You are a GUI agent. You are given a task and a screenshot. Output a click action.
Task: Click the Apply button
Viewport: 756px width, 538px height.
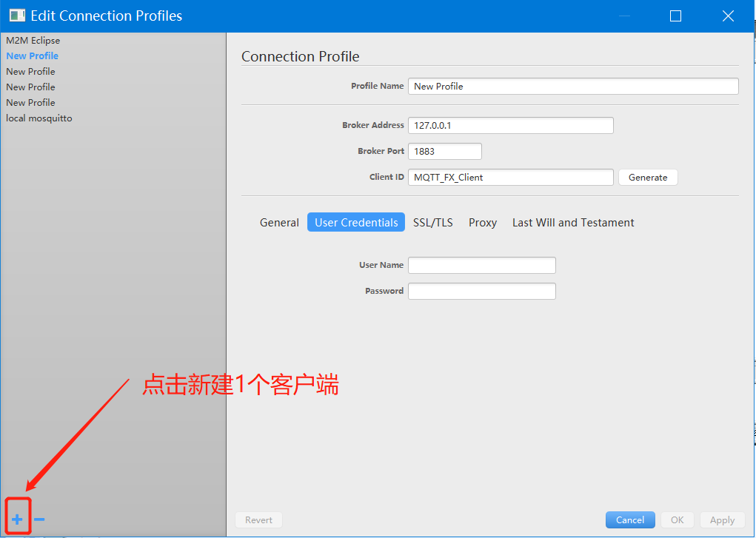click(722, 520)
